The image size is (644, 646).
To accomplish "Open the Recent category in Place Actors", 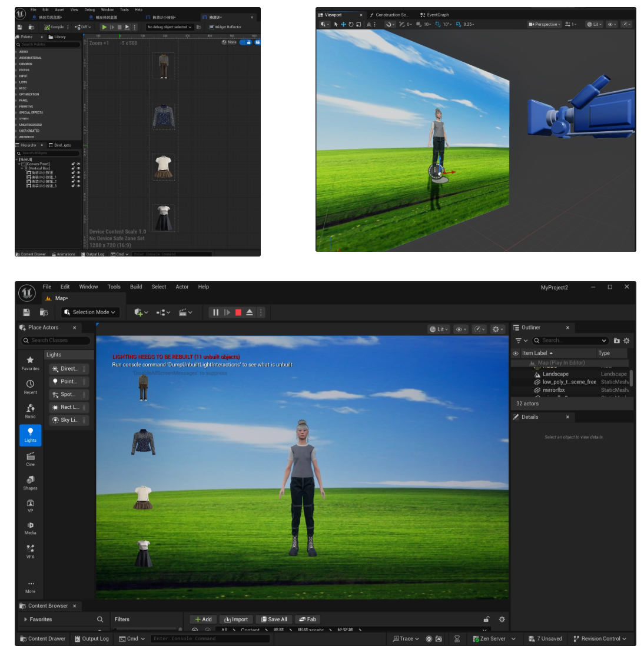I will click(30, 387).
